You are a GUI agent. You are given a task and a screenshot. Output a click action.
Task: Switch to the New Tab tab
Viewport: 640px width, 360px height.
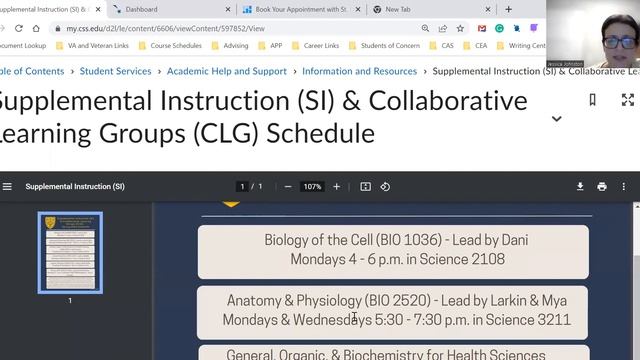pyautogui.click(x=431, y=9)
